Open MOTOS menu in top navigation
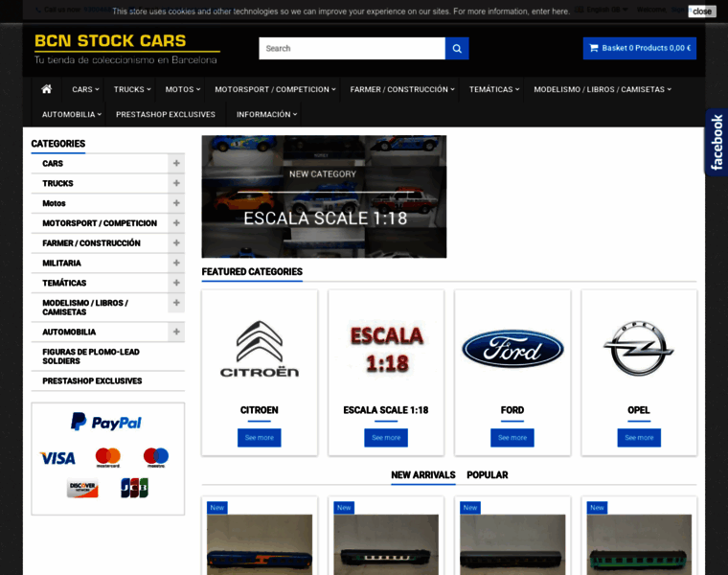Screen dimensions: 728x575 [183, 89]
